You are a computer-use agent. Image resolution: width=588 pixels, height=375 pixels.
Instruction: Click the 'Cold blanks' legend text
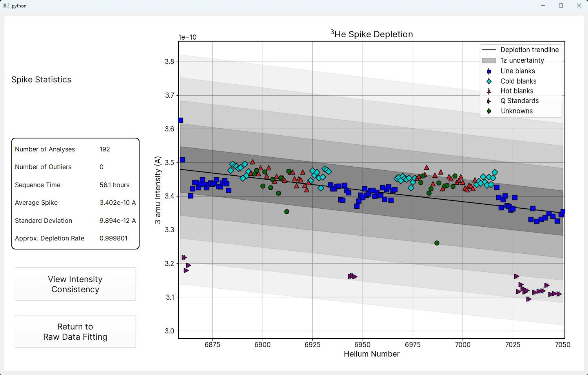pyautogui.click(x=518, y=81)
